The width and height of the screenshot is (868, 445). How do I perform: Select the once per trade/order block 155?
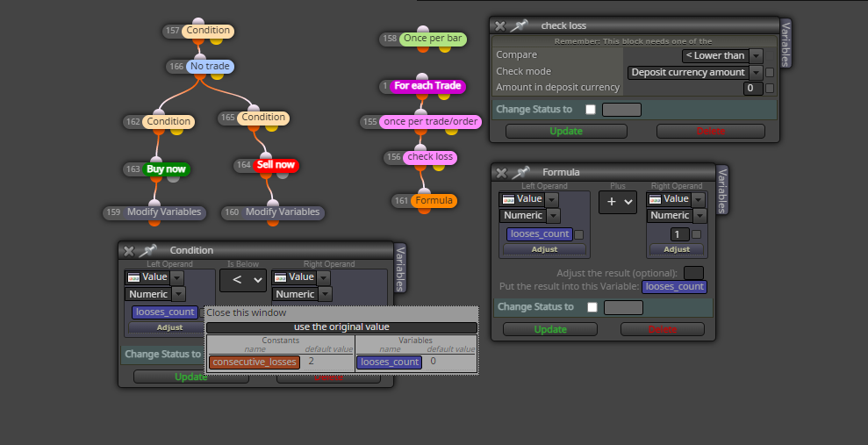coord(430,122)
